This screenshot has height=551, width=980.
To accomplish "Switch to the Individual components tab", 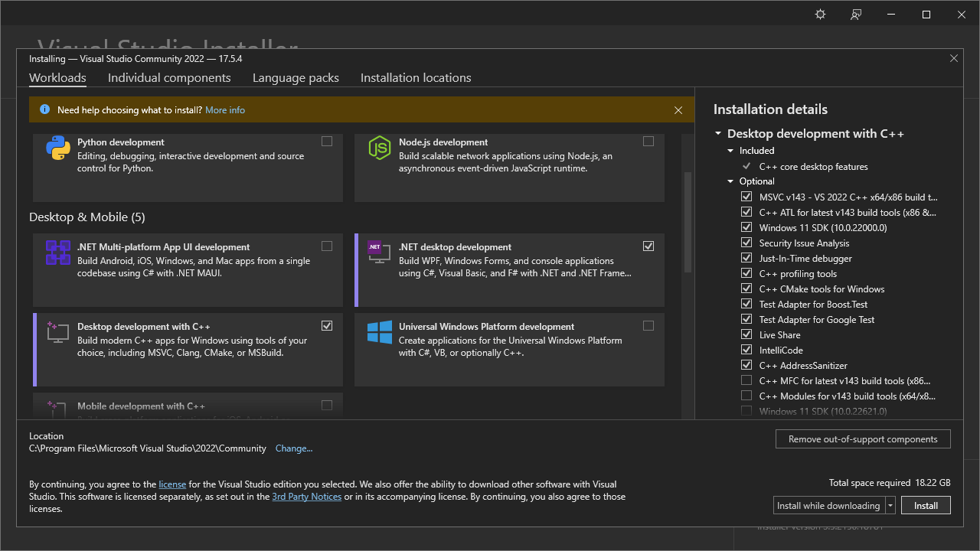I will [169, 78].
